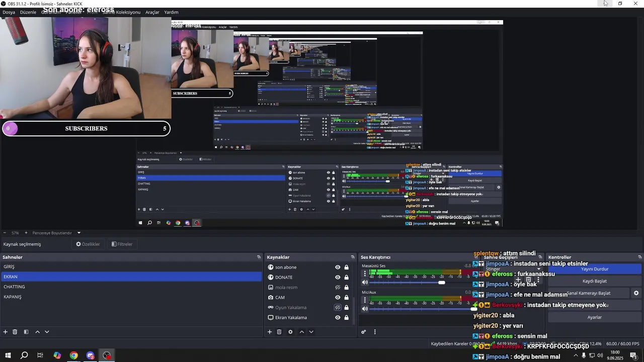Show hidden system tray icons chevron
This screenshot has height=362, width=644.
tap(576, 355)
